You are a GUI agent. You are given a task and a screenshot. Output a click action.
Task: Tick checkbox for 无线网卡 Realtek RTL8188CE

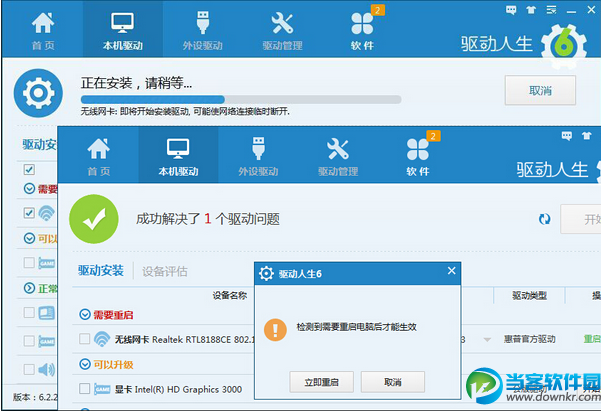click(84, 339)
